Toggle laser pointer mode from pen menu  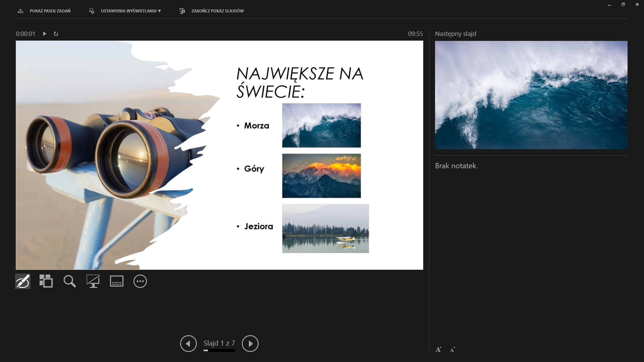pyautogui.click(x=22, y=281)
